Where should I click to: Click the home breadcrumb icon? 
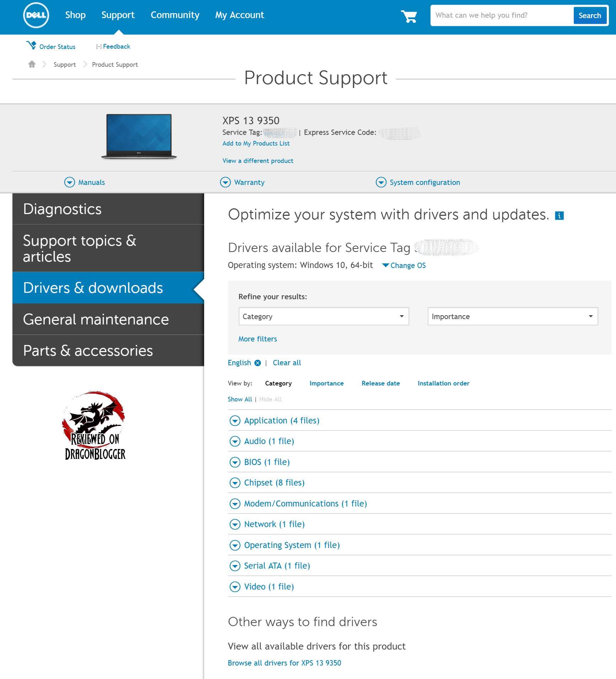coord(32,64)
